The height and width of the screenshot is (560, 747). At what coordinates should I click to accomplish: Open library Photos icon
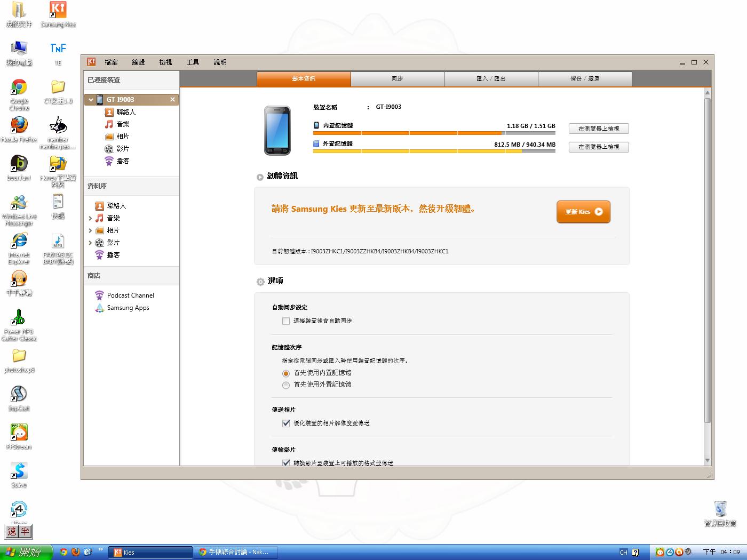(x=99, y=230)
